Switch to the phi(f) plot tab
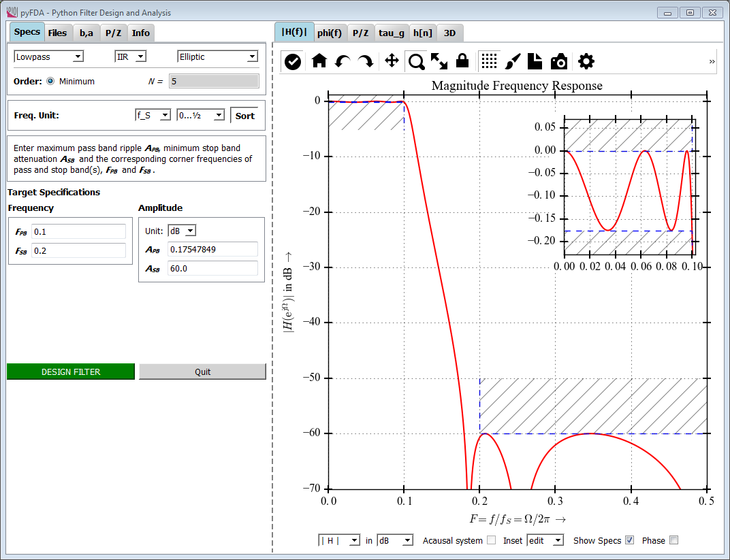This screenshot has height=560, width=730. [x=330, y=33]
